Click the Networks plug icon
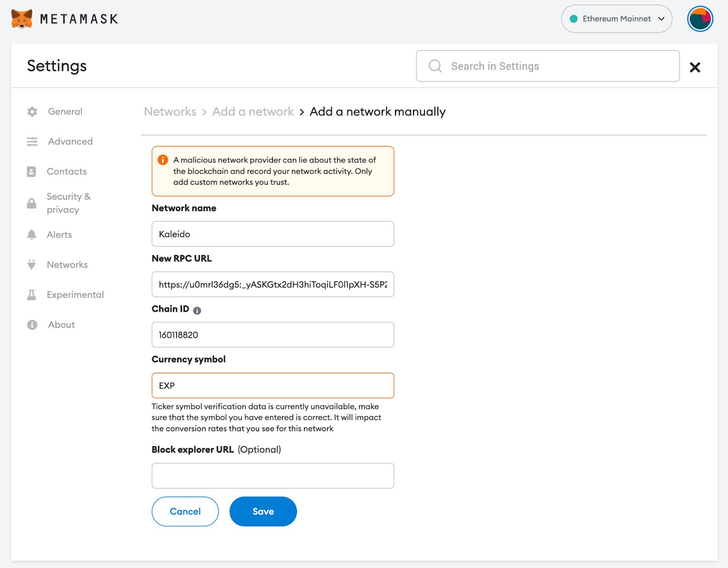This screenshot has height=568, width=728. coord(31,265)
